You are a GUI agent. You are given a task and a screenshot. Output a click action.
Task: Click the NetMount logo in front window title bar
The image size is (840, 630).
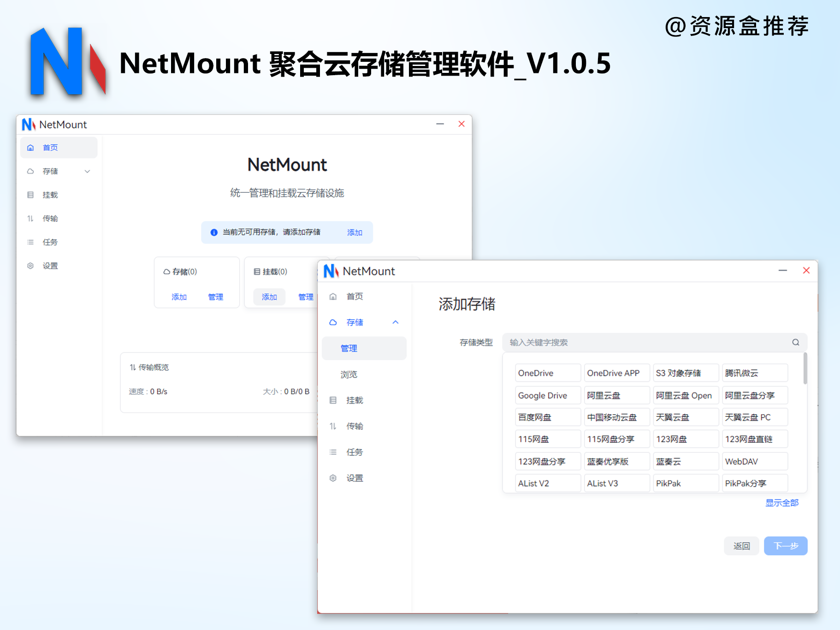(x=331, y=271)
